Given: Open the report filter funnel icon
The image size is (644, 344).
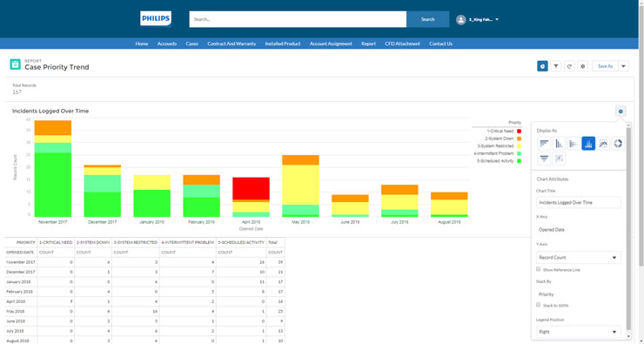Looking at the screenshot, I should pos(556,66).
